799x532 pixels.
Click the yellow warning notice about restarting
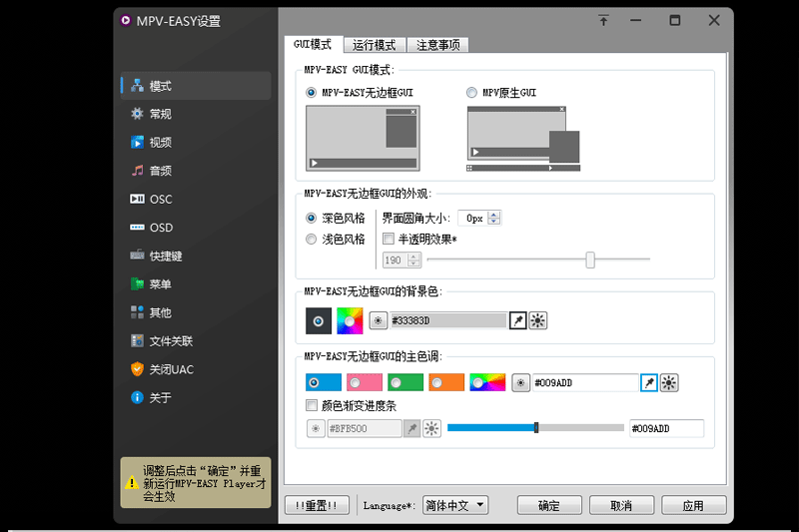coord(196,483)
